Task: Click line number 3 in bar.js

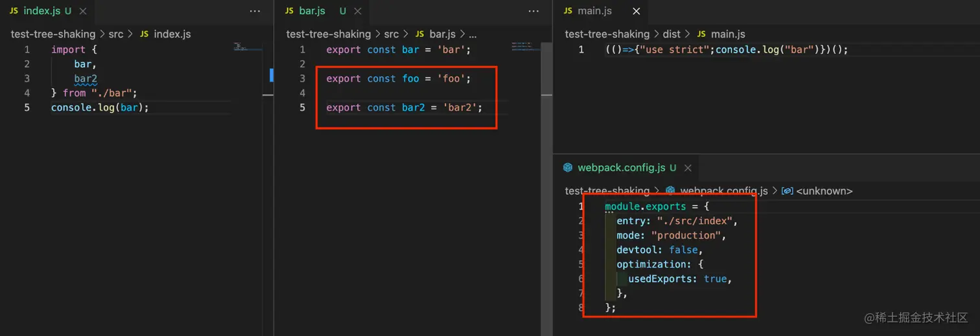Action: [302, 79]
